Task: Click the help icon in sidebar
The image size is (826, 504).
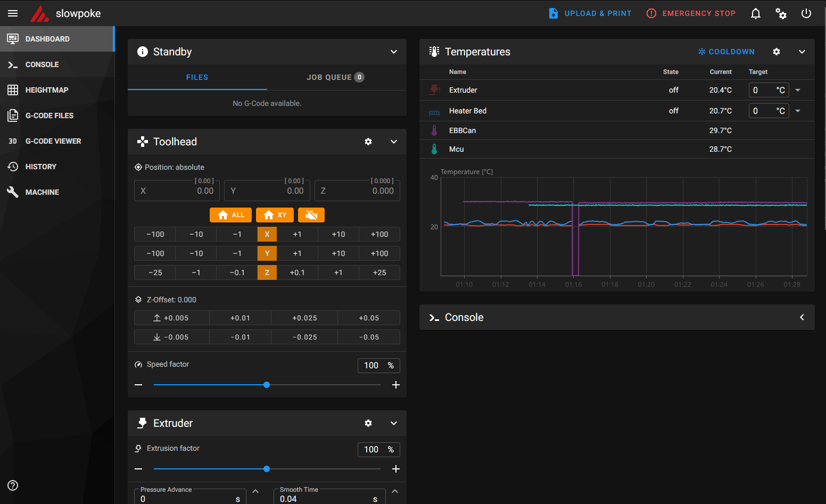Action: click(x=13, y=485)
